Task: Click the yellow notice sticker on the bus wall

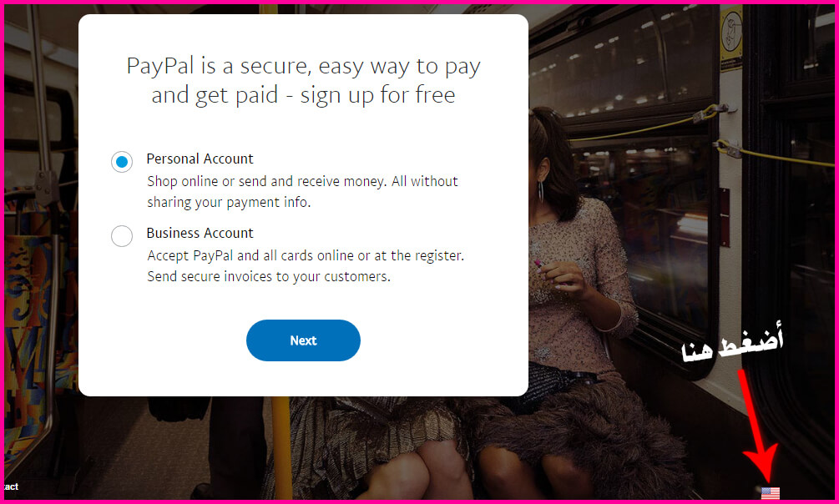Action: click(x=731, y=38)
